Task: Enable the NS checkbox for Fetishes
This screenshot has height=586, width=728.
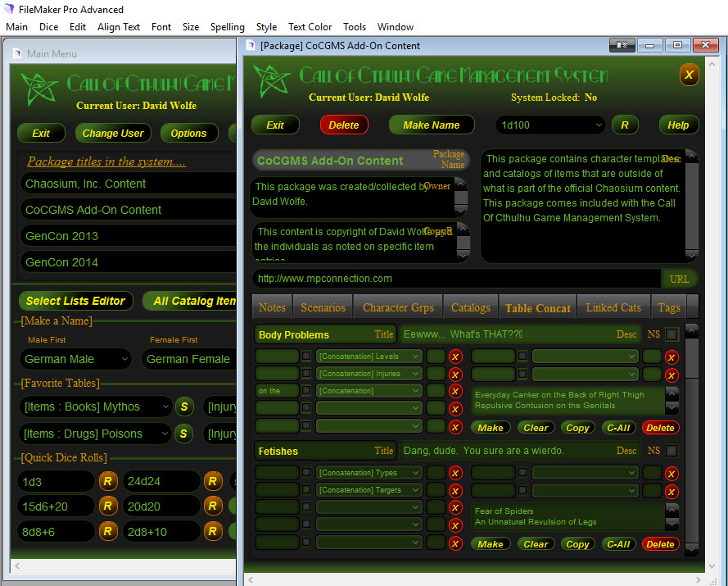Action: point(671,451)
